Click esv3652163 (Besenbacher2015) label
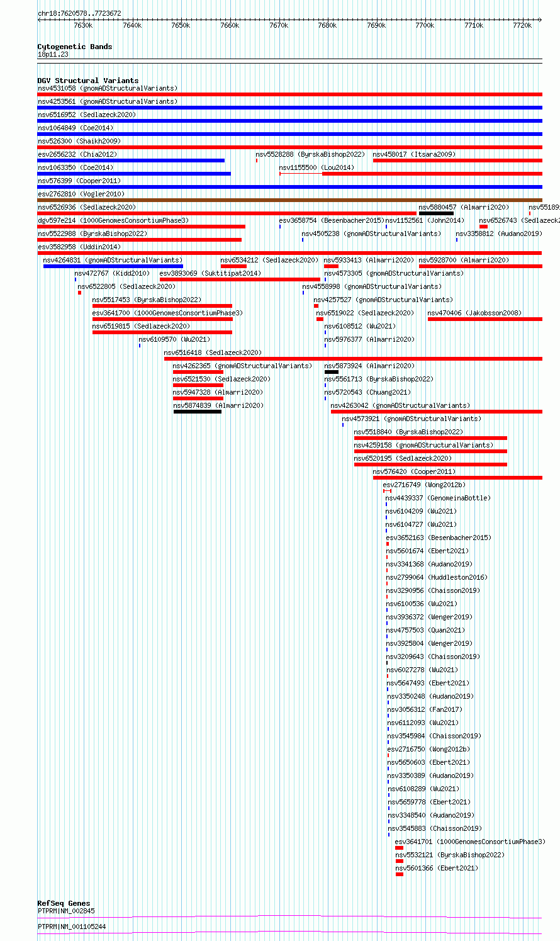The width and height of the screenshot is (560, 941). [439, 538]
